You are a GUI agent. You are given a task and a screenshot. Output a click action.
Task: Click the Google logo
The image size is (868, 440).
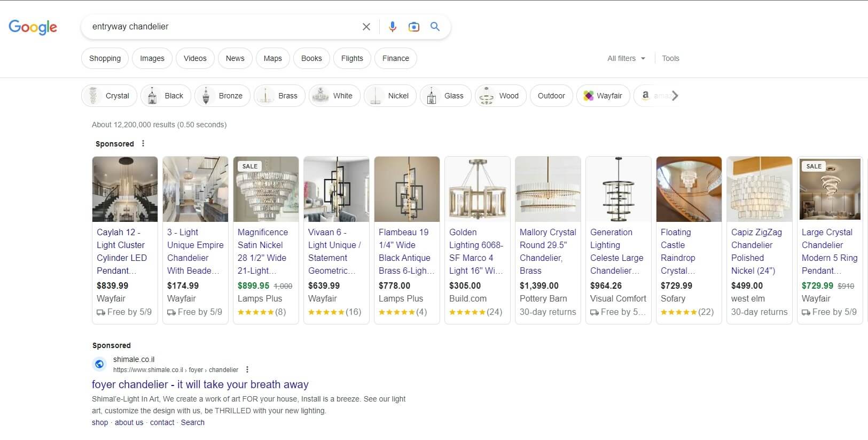coord(33,27)
